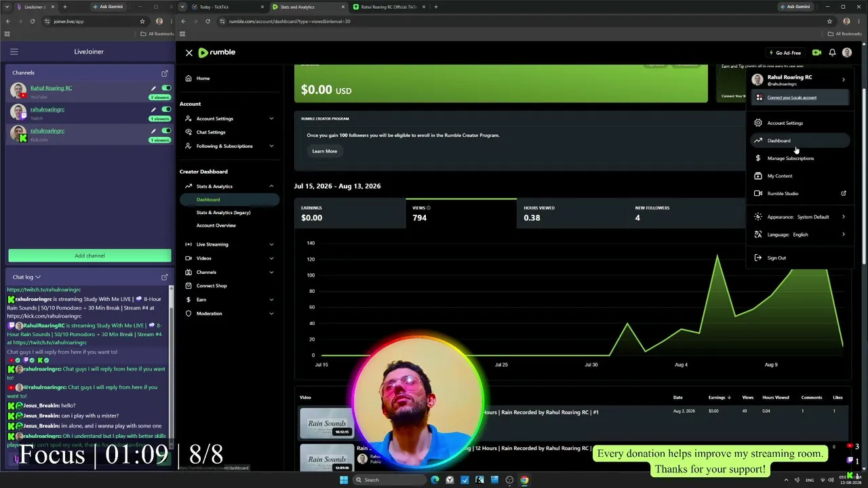The width and height of the screenshot is (868, 488).
Task: Click the Rumble address bar URL
Action: point(290,22)
